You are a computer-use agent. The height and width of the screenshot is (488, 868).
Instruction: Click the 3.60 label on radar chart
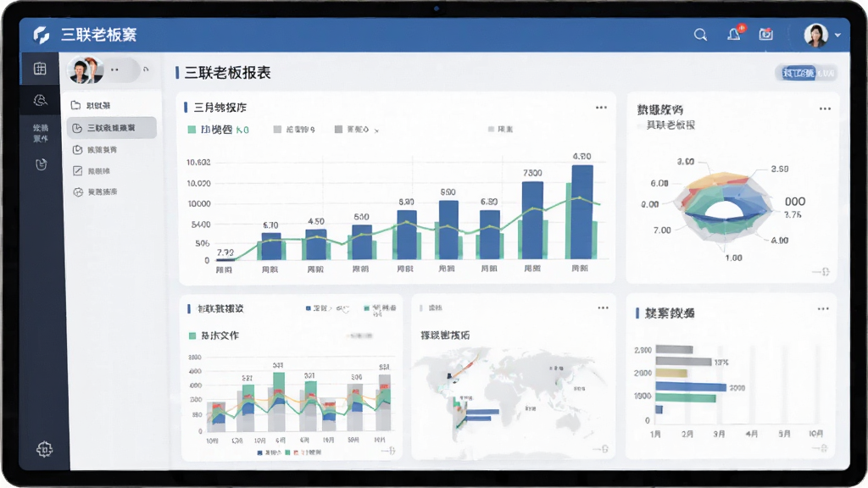click(x=780, y=169)
